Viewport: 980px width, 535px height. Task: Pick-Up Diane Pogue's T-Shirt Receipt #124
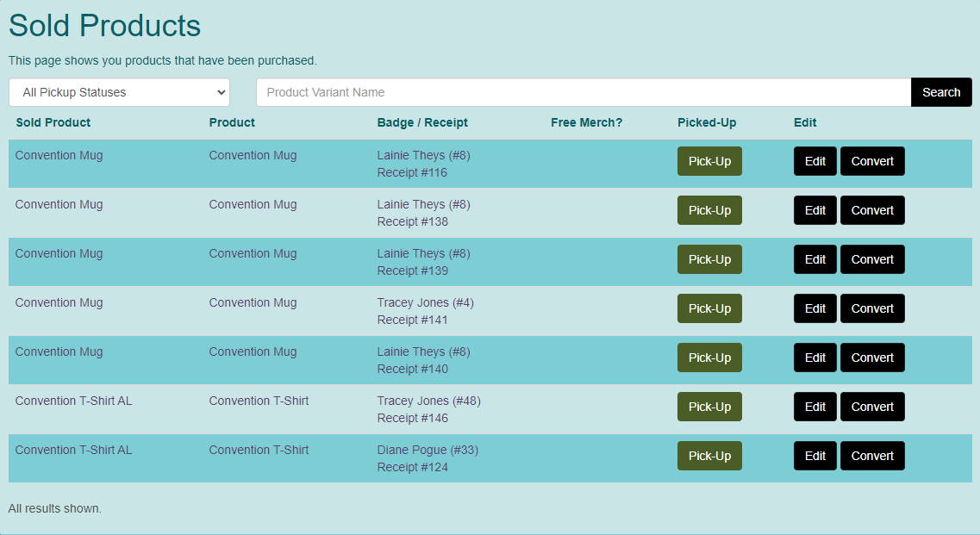[709, 456]
